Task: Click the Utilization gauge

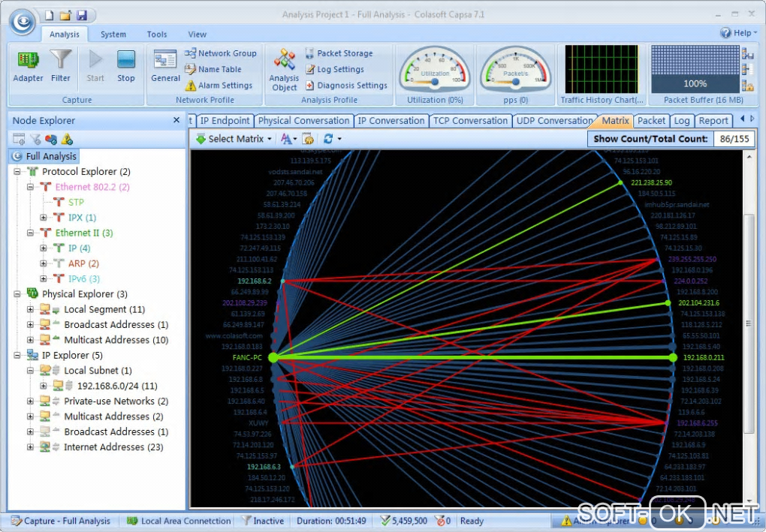Action: (x=435, y=69)
